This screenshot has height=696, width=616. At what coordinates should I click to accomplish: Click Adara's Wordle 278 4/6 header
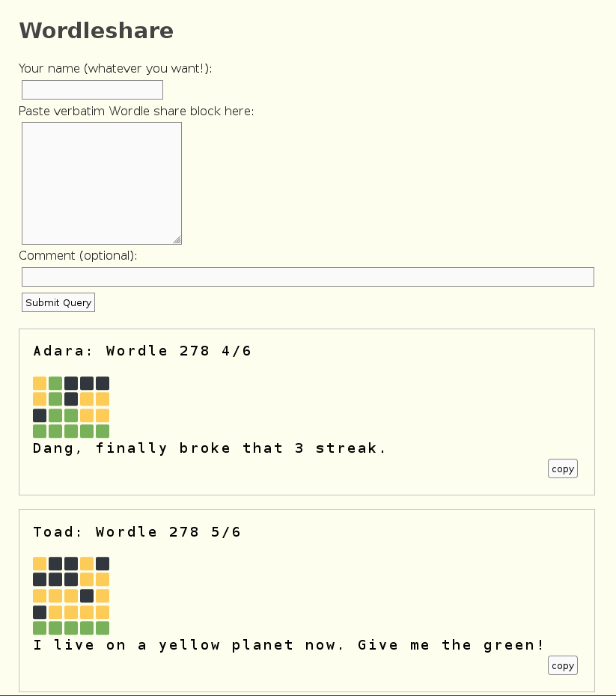[x=142, y=351]
